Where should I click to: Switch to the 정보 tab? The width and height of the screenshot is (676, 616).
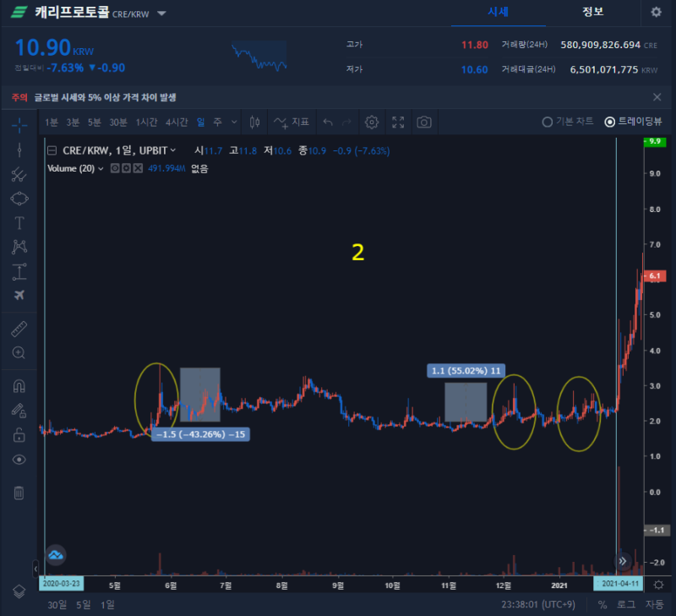tap(593, 12)
